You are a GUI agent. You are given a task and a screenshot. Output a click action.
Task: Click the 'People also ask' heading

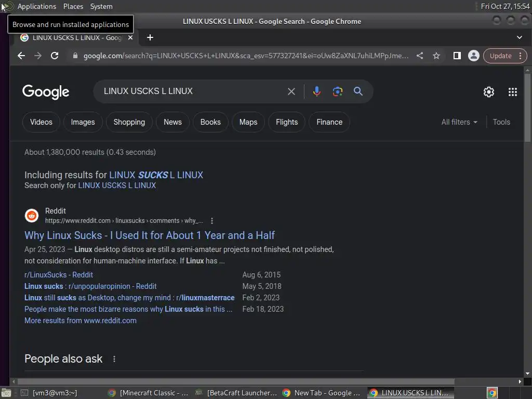(x=63, y=359)
